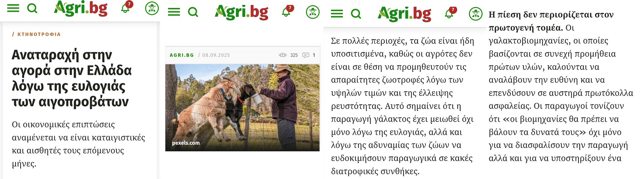Screen dimensions: 644x179
Task: Open notification bell above the "υποσιτισμένα" paragraph
Action: (450, 13)
